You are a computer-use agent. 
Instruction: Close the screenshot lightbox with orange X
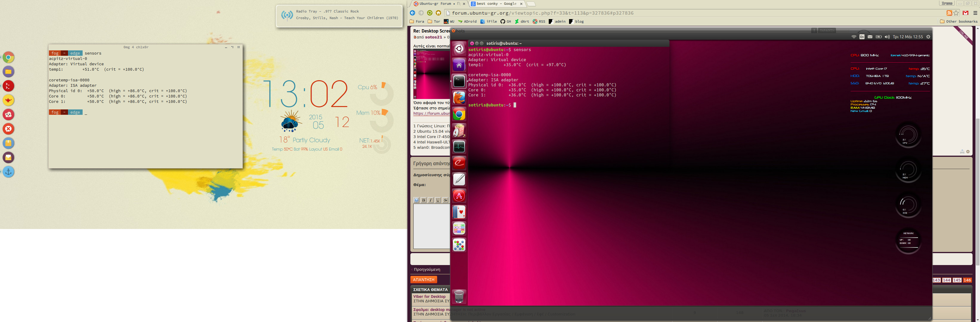point(454,31)
